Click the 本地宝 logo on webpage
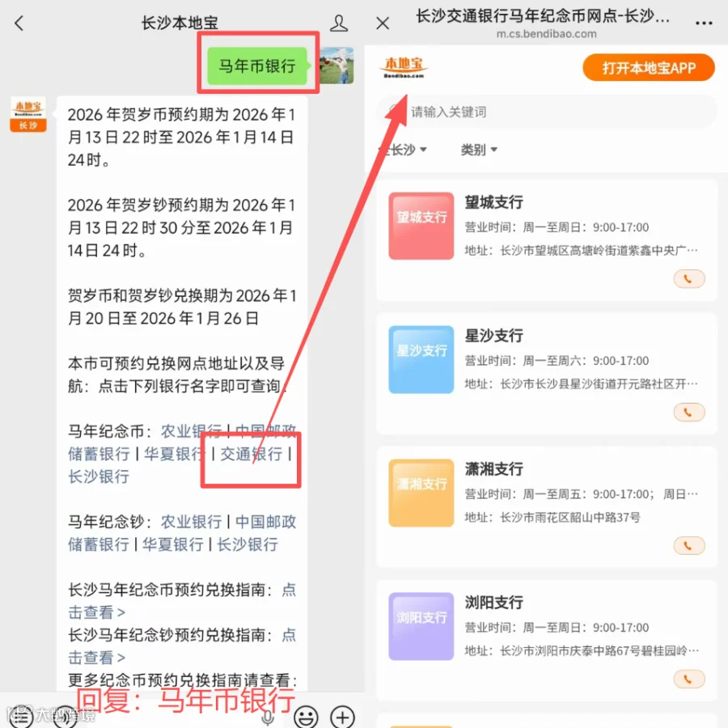This screenshot has height=728, width=728. pos(404,68)
